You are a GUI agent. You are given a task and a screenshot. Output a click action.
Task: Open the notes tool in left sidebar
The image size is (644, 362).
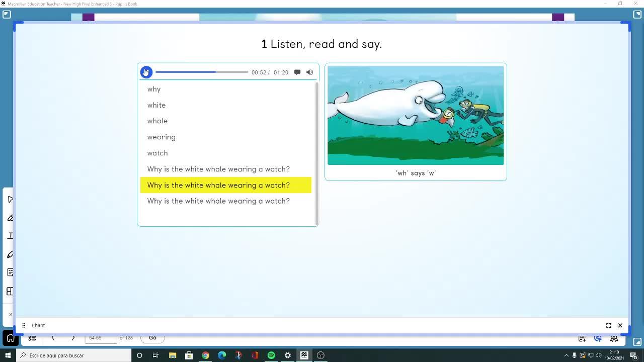click(11, 273)
